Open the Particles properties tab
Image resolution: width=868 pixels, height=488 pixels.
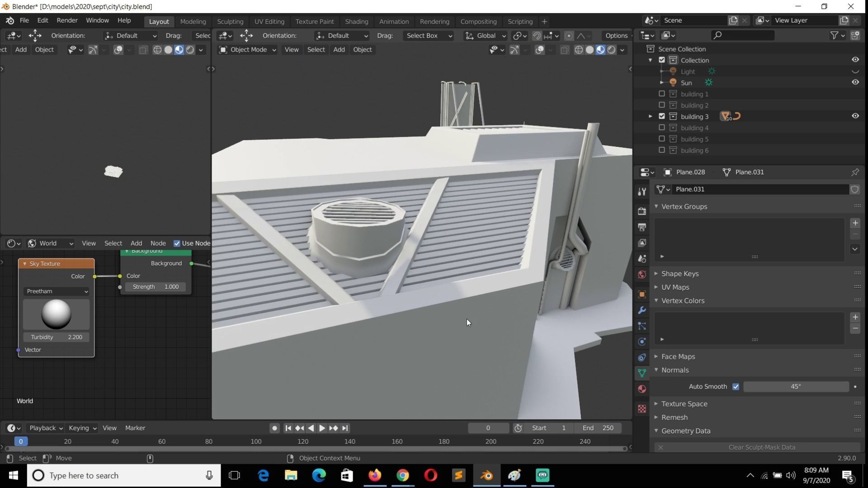click(x=642, y=326)
